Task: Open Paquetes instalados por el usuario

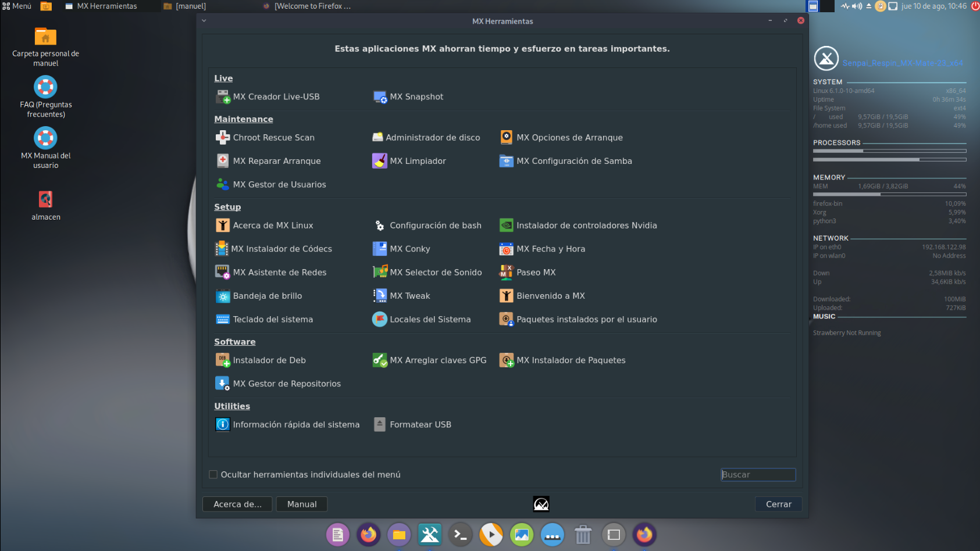Action: [x=579, y=320]
